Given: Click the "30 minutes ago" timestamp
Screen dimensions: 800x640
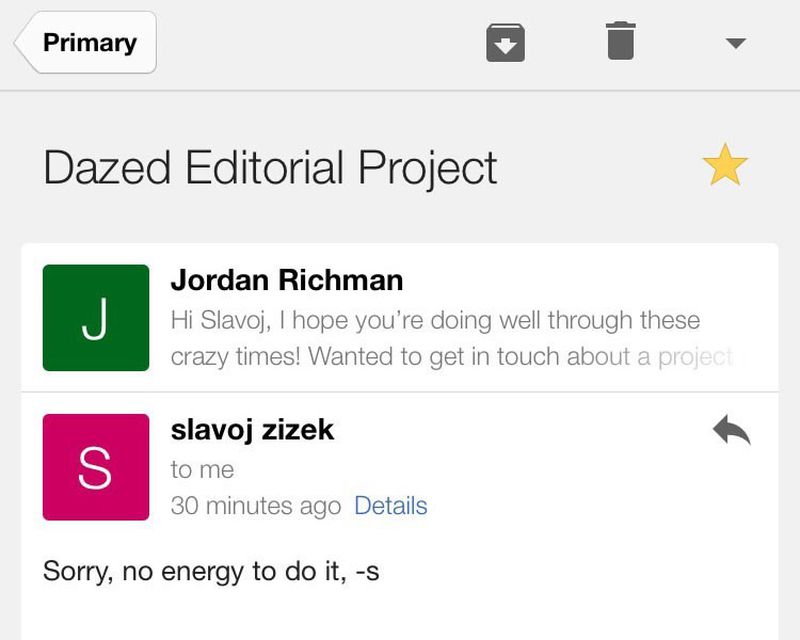Looking at the screenshot, I should click(256, 506).
